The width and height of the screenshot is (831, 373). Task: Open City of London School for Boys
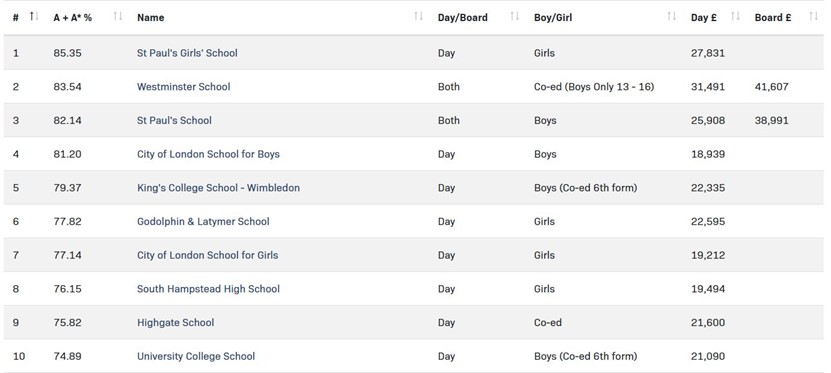[x=208, y=154]
